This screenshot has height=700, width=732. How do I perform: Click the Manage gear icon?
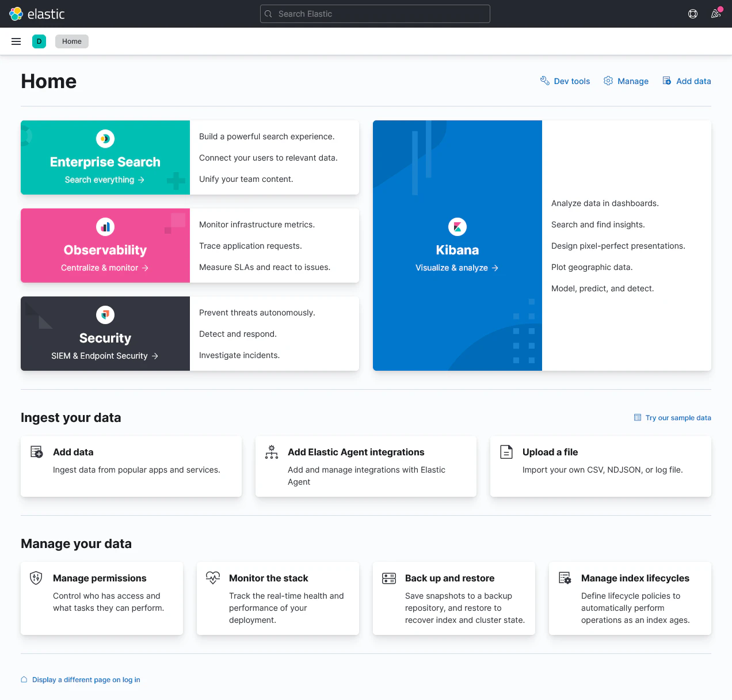pos(608,81)
